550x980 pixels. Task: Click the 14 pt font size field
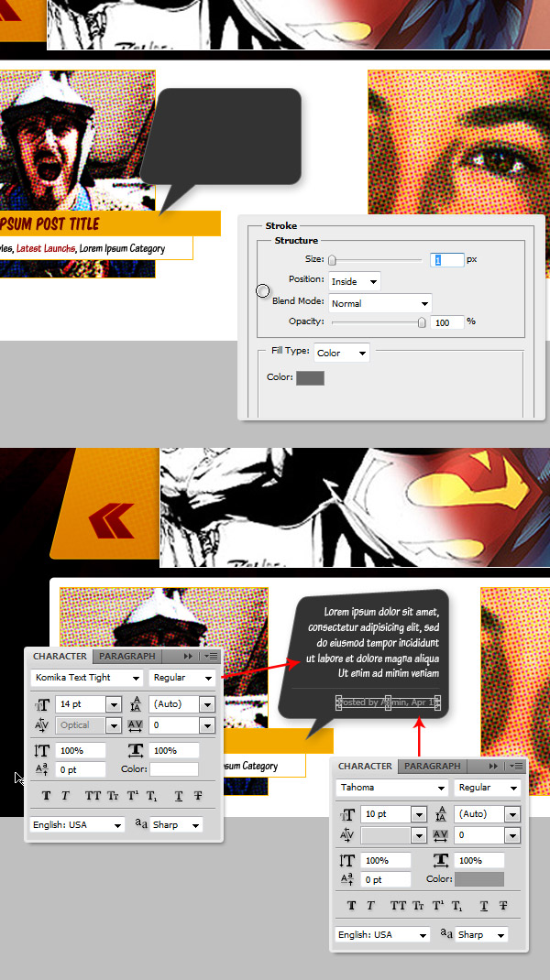(82, 704)
